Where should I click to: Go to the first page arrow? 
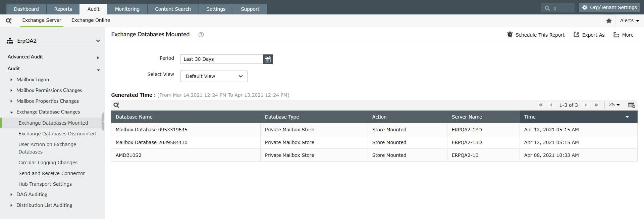541,105
